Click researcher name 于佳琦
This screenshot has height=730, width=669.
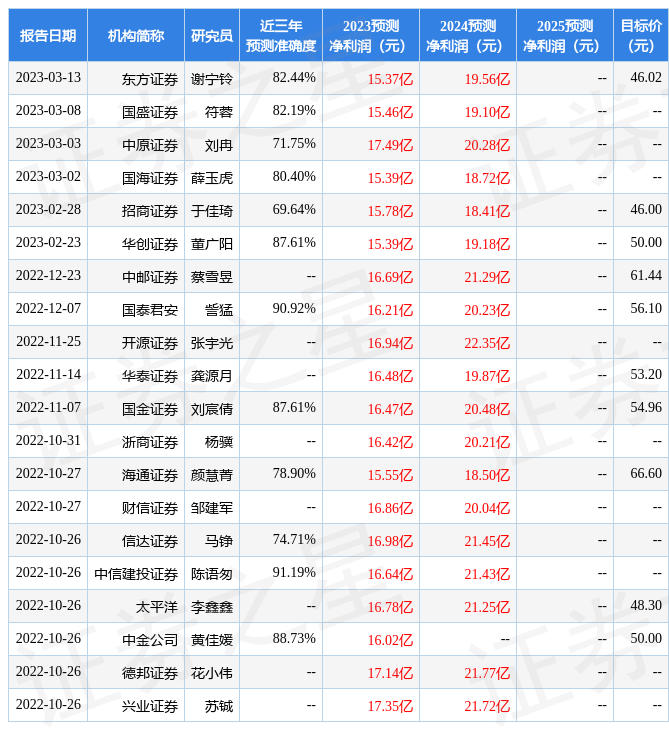click(212, 211)
